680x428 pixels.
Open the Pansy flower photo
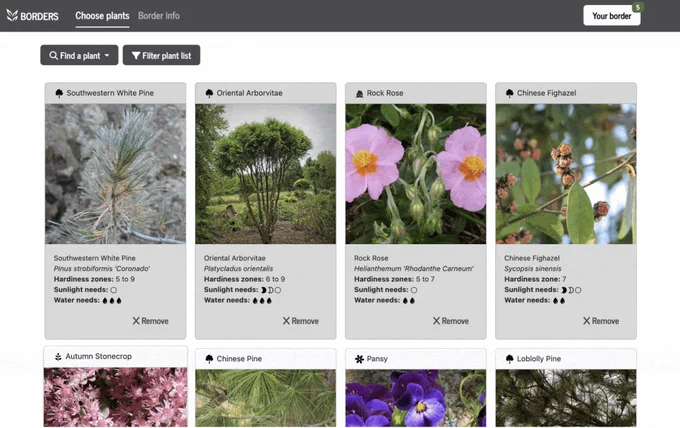[x=415, y=398]
